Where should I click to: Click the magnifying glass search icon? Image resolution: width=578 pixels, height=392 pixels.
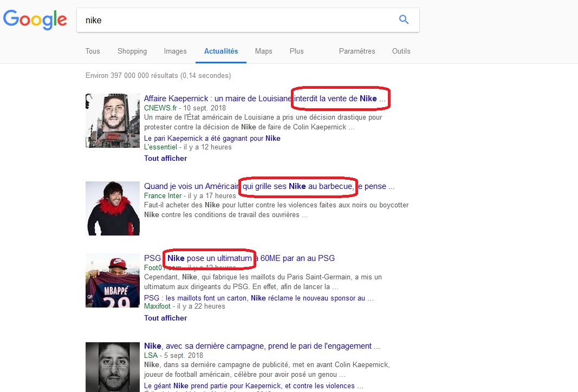404,19
